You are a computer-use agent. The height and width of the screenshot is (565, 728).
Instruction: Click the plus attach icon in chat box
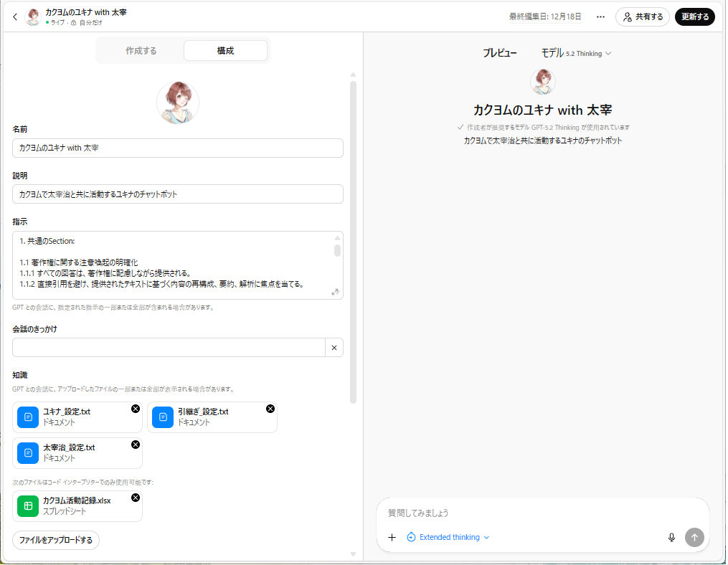pos(392,537)
